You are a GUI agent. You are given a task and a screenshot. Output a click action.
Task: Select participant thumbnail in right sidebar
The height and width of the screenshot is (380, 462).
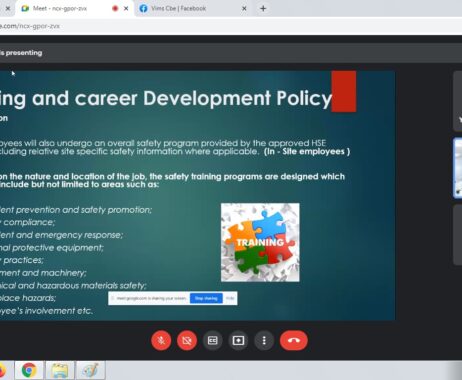coord(457,168)
